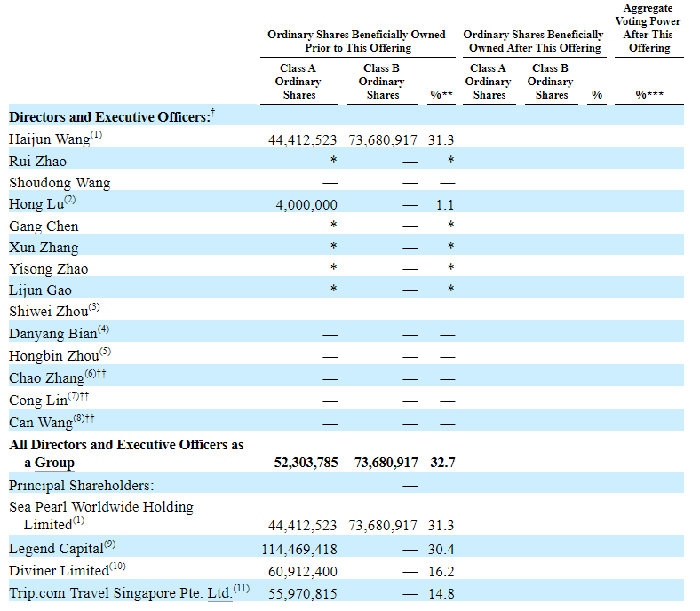This screenshot has width=700, height=611.
Task: Select the Rui Zhao name cell
Action: (37, 162)
